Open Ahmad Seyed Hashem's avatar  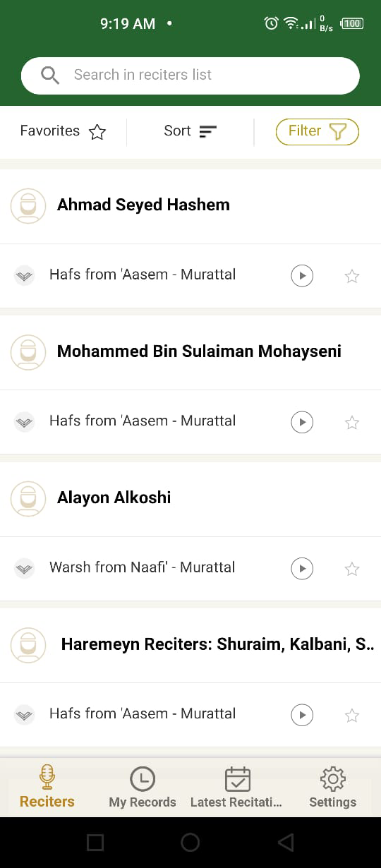pos(28,206)
